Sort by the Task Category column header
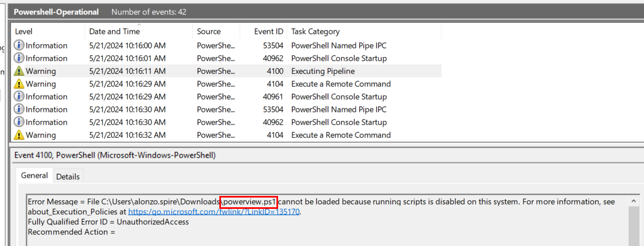The height and width of the screenshot is (246, 644). pos(315,32)
